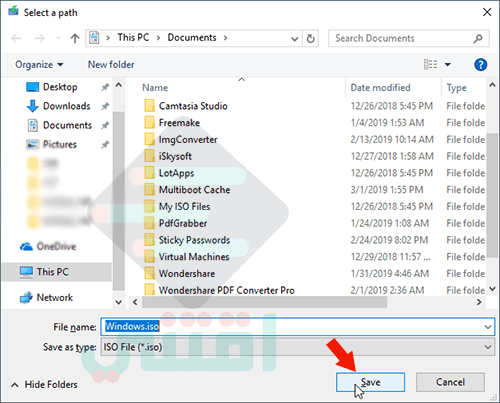Sort by the Type column header
Image resolution: width=500 pixels, height=403 pixels.
point(457,88)
